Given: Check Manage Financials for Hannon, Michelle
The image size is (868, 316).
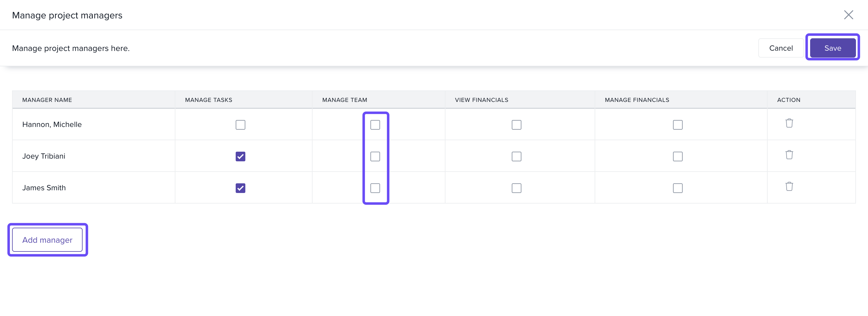Looking at the screenshot, I should [678, 125].
